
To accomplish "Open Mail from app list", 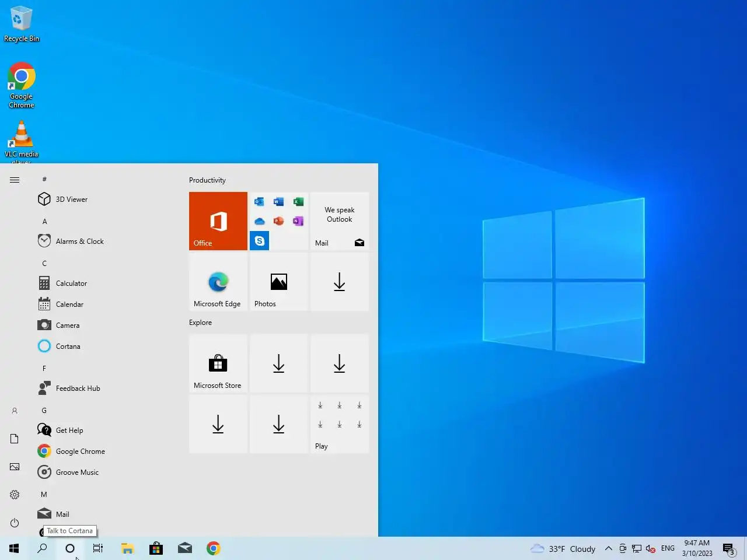I will click(105, 514).
